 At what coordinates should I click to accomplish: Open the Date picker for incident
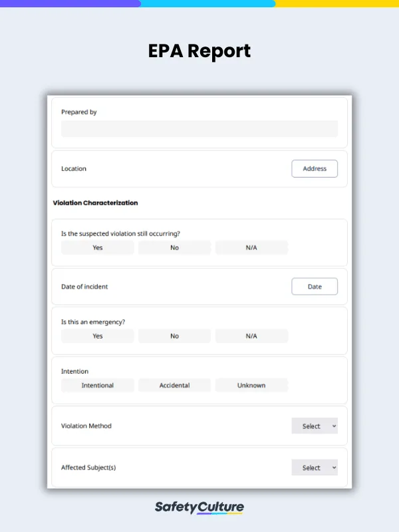pyautogui.click(x=315, y=287)
